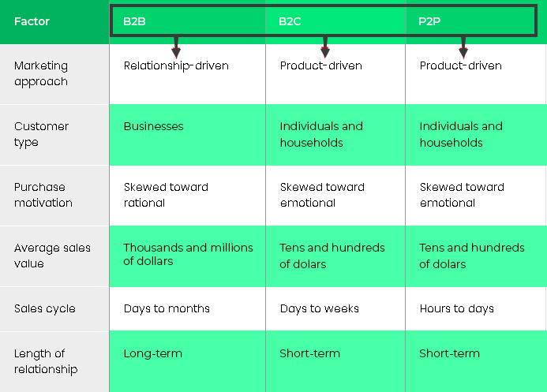Select the B2B column header
Viewport: 547px width, 392px height.
134,21
